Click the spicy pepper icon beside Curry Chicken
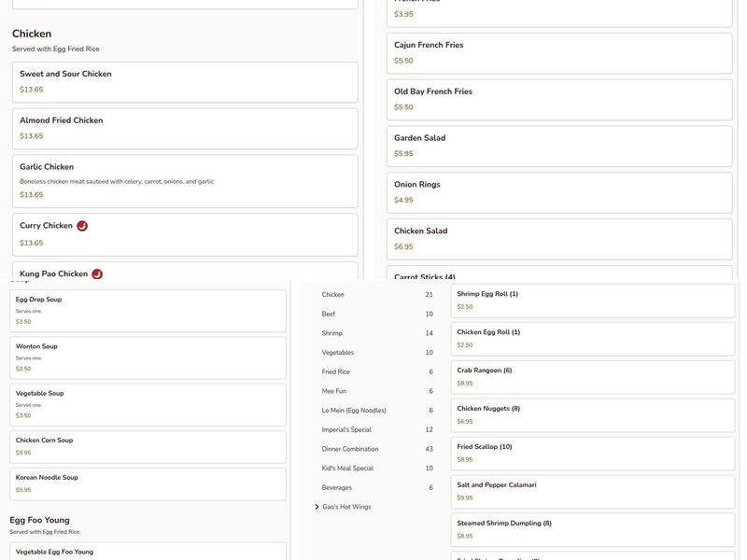 click(82, 226)
